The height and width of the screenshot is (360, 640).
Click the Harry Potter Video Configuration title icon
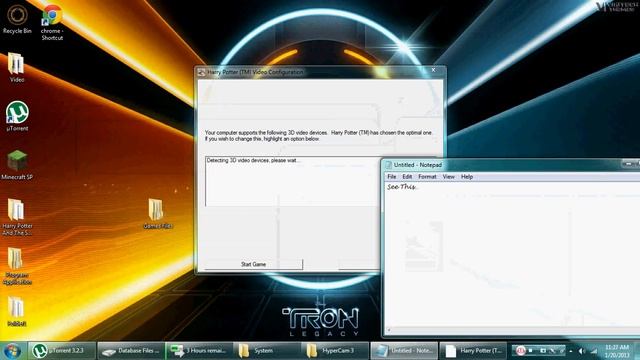201,72
